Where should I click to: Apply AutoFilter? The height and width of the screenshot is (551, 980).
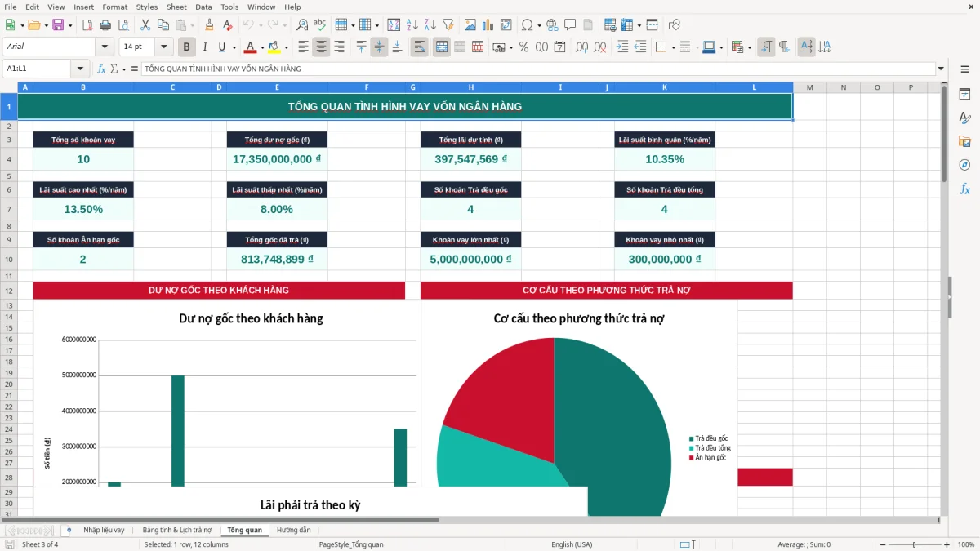coord(448,25)
